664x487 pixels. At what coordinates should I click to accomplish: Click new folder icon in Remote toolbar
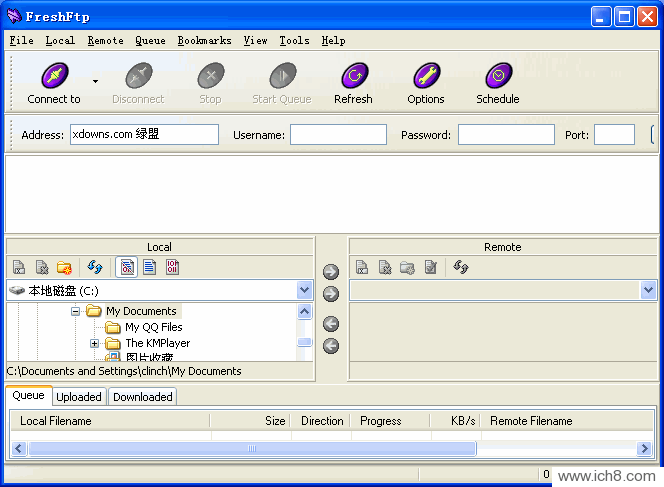click(x=407, y=267)
